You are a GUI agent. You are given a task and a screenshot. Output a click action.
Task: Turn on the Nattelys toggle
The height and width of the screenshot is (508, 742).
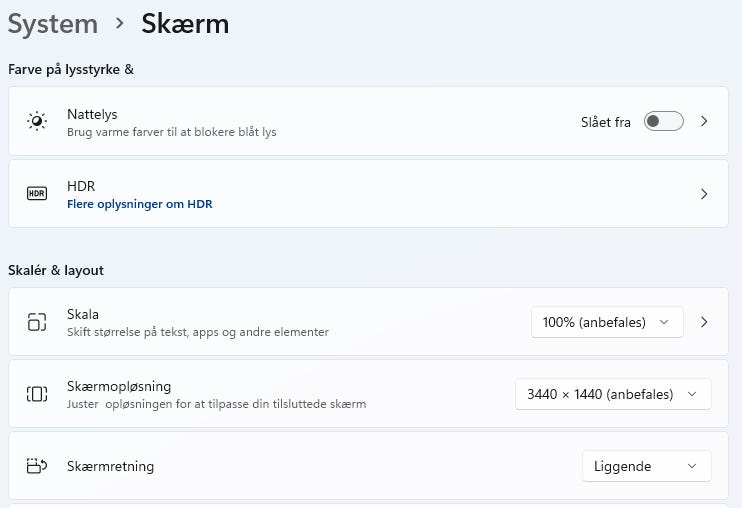tap(663, 122)
